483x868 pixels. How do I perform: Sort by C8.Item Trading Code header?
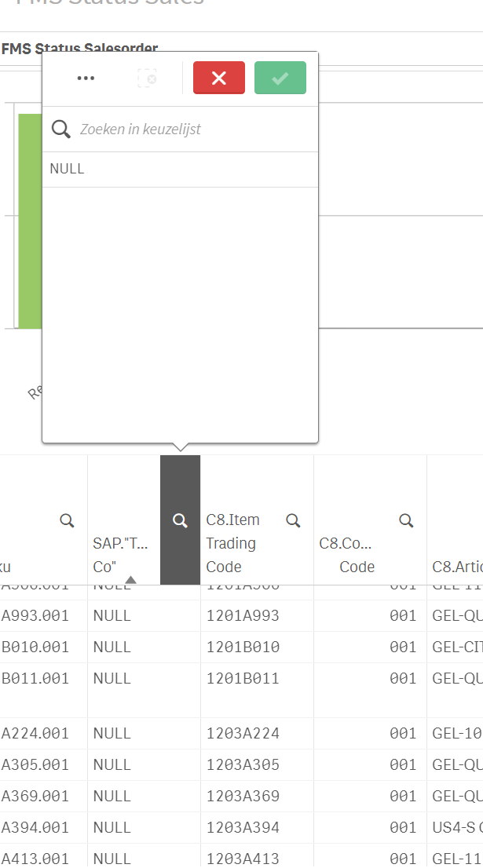(x=232, y=543)
